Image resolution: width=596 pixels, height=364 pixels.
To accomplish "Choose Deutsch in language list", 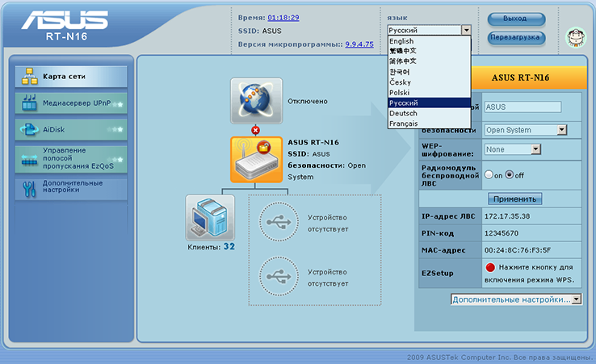I will [x=429, y=113].
